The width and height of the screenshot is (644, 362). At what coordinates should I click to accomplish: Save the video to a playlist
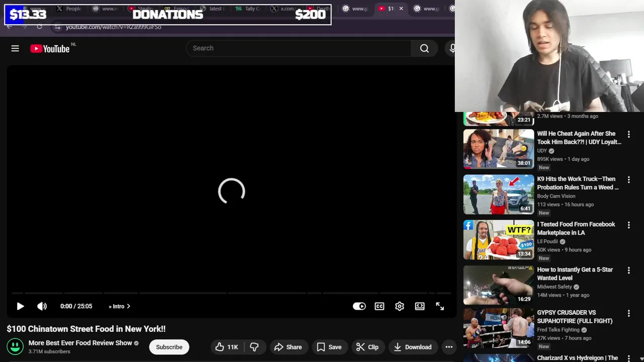click(x=329, y=347)
